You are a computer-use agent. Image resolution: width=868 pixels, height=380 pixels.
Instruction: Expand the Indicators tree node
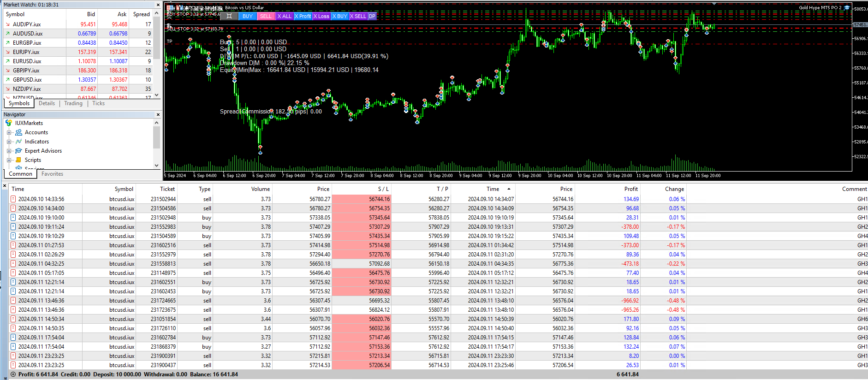click(9, 142)
